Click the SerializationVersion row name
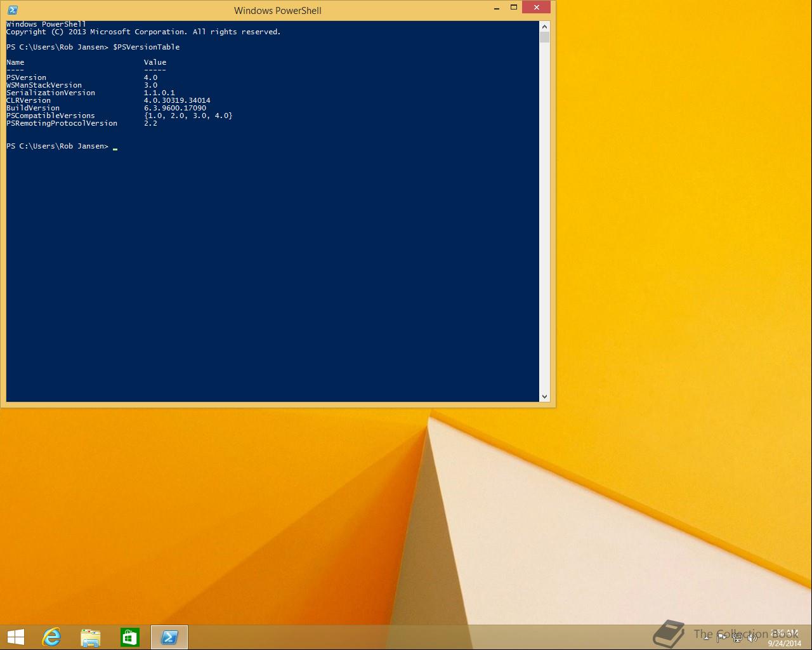The image size is (812, 650). pos(51,93)
